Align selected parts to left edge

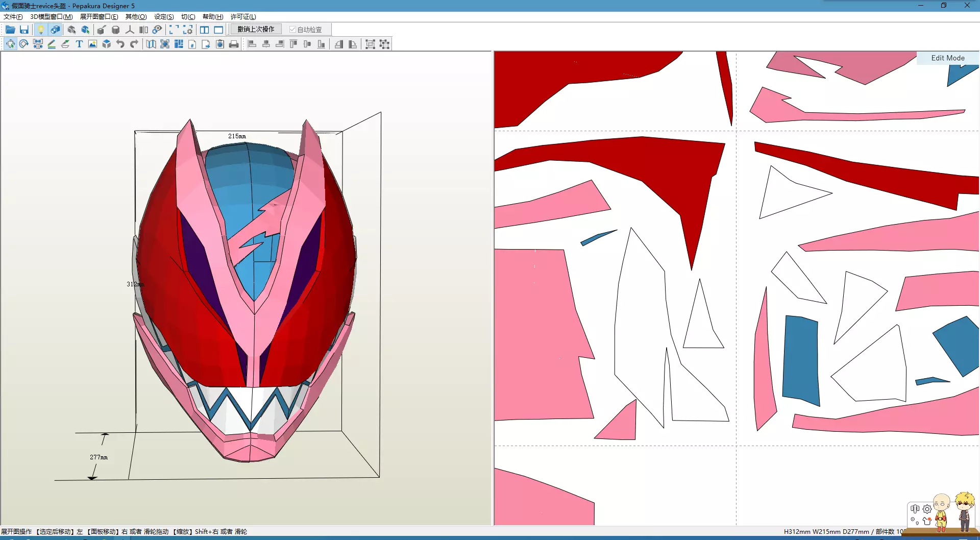click(x=252, y=44)
